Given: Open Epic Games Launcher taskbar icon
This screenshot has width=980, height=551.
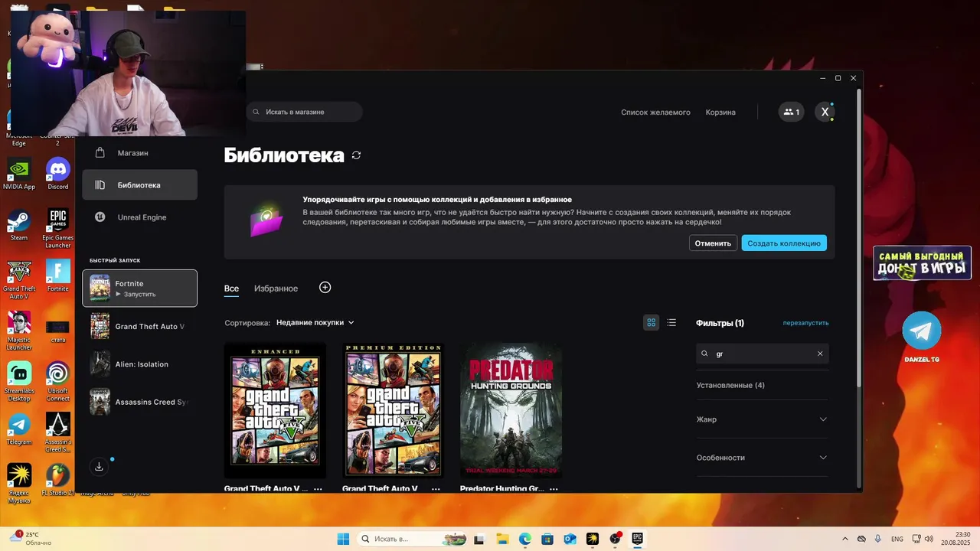Looking at the screenshot, I should [x=637, y=539].
